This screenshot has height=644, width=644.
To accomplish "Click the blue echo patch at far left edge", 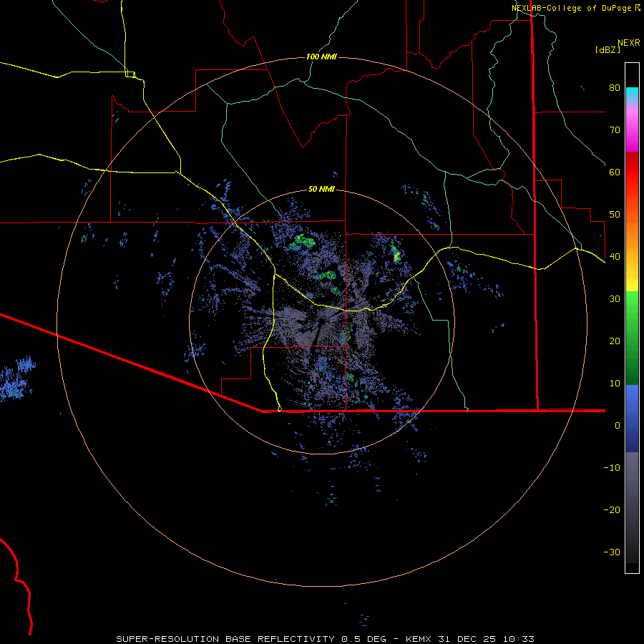I will coord(16,379).
